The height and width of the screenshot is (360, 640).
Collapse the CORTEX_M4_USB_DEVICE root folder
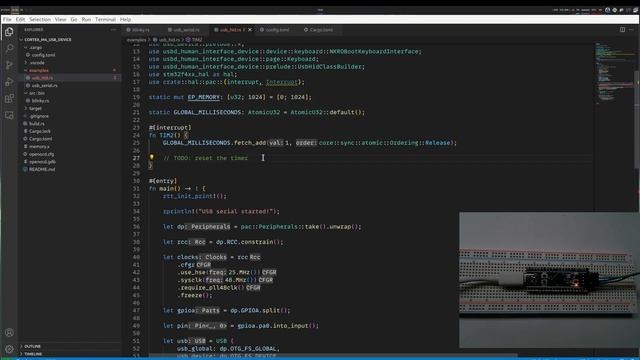48,40
